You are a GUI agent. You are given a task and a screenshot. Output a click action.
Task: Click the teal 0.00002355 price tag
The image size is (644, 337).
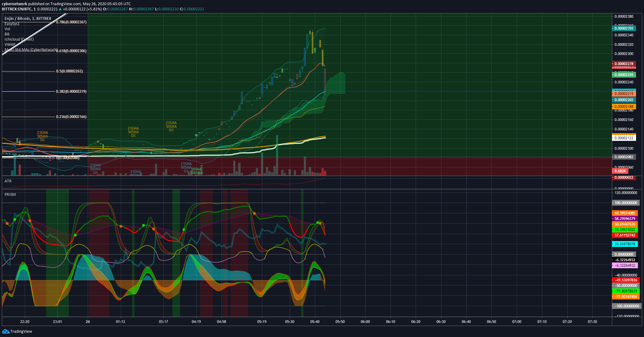click(624, 28)
